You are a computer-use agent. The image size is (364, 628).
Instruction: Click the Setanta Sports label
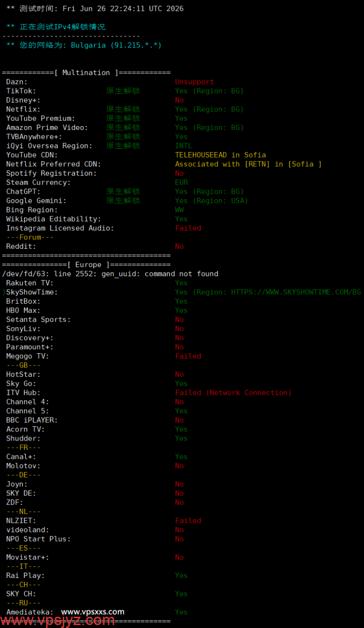pos(38,319)
